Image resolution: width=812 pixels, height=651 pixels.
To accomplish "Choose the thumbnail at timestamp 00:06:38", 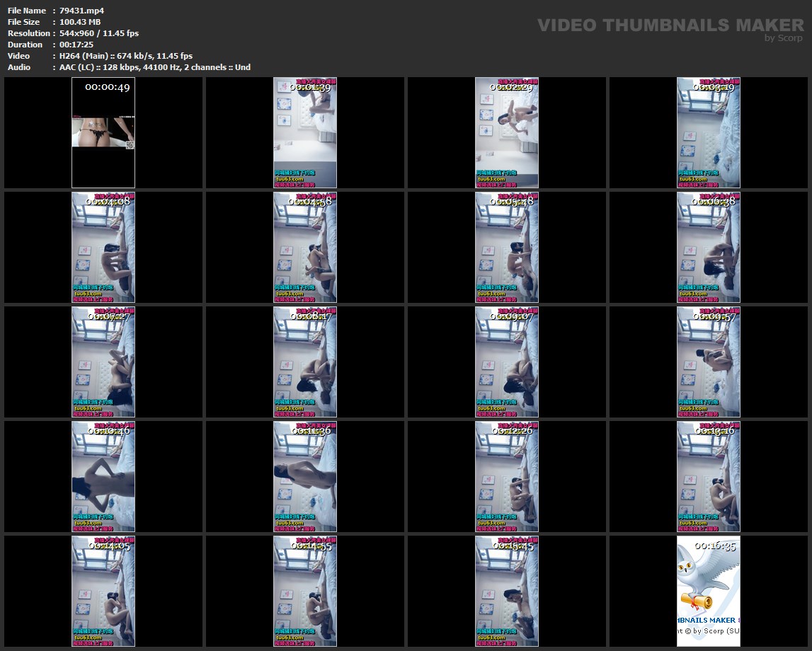I will click(x=708, y=248).
